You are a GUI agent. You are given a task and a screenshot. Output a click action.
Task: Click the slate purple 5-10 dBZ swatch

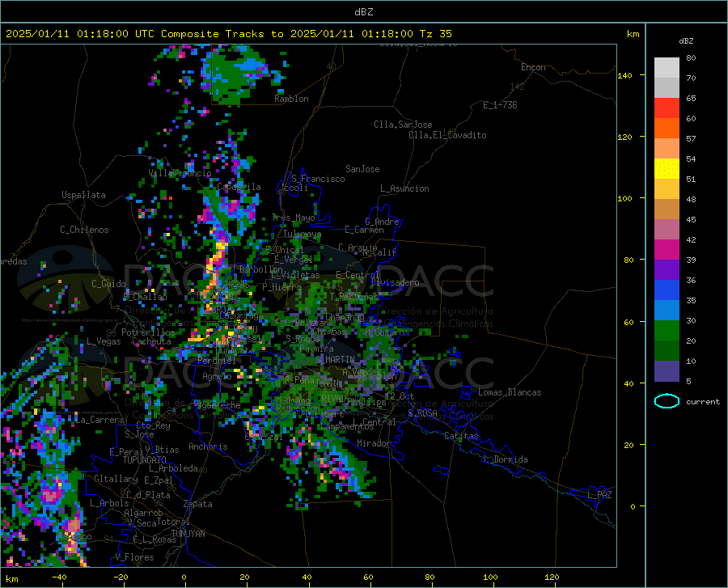pos(667,371)
